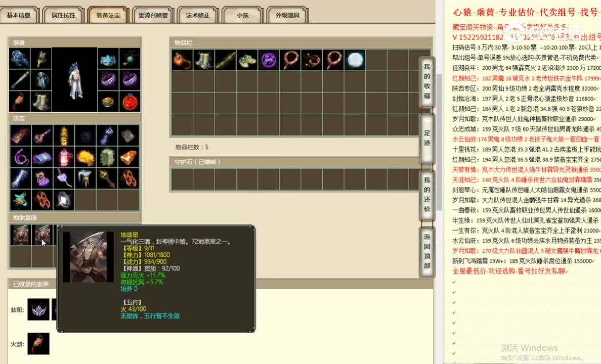The width and height of the screenshot is (601, 364).
Task: Switch to the 属性抗性 tab
Action: pyautogui.click(x=63, y=15)
